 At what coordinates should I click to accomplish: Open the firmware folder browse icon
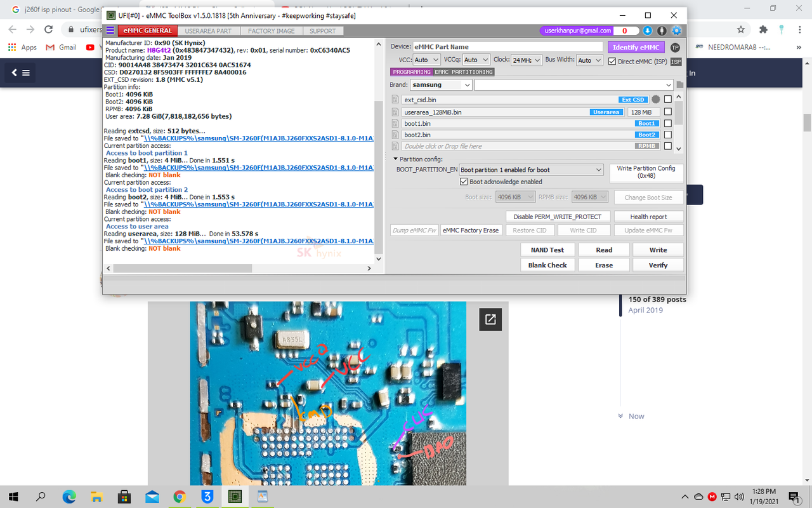tap(680, 85)
